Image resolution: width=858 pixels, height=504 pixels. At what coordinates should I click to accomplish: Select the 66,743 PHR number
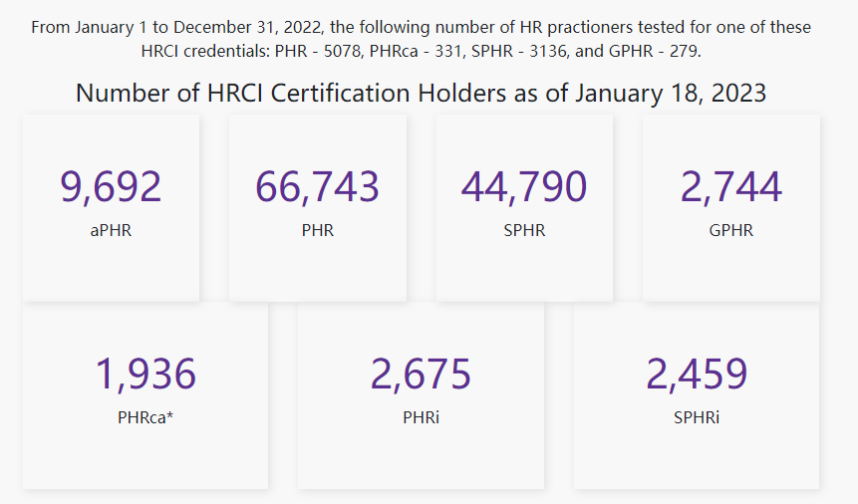tap(317, 186)
